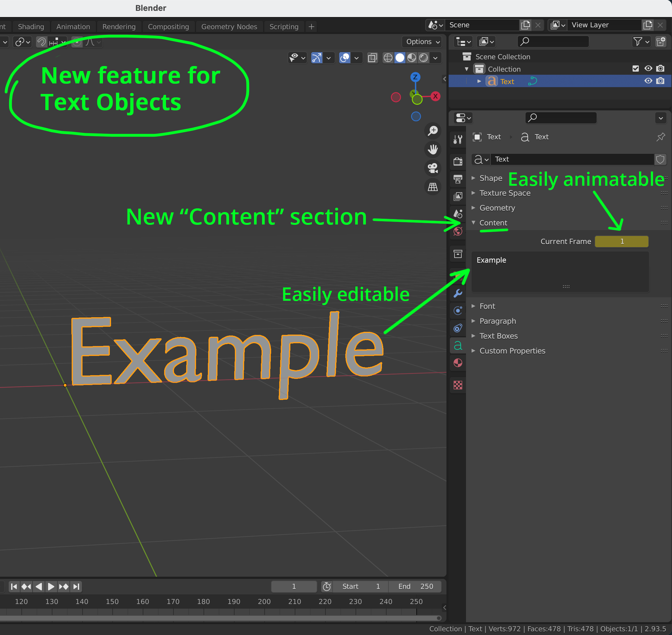Open the World properties globe icon
672x635 pixels.
point(458,231)
